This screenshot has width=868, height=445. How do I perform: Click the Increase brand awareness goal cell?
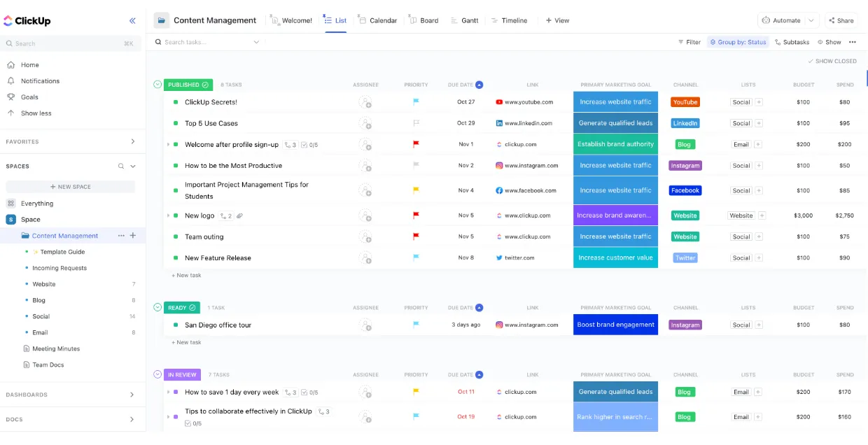click(x=616, y=216)
